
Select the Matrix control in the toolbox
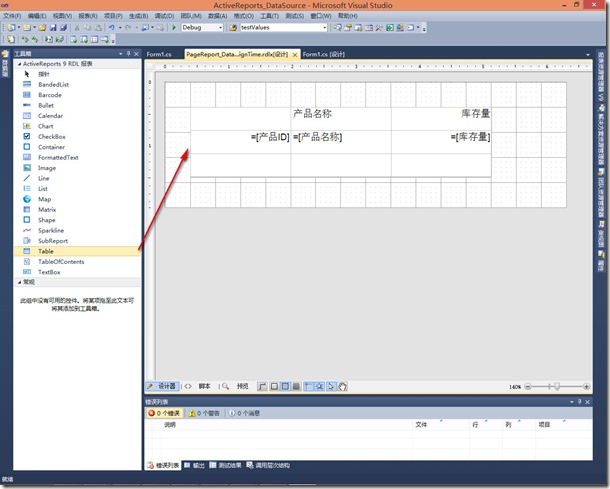pyautogui.click(x=77, y=210)
